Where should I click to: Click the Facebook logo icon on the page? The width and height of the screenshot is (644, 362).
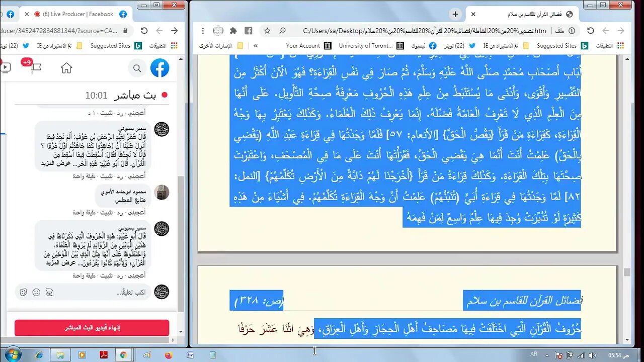pos(159,68)
